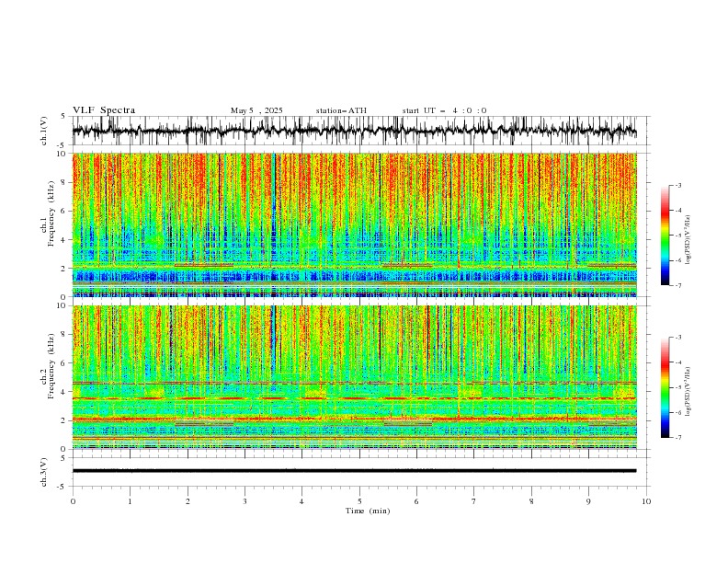The width and height of the screenshot is (728, 563).
Task: Click the "Time (min)" axis label
Action: (x=368, y=511)
